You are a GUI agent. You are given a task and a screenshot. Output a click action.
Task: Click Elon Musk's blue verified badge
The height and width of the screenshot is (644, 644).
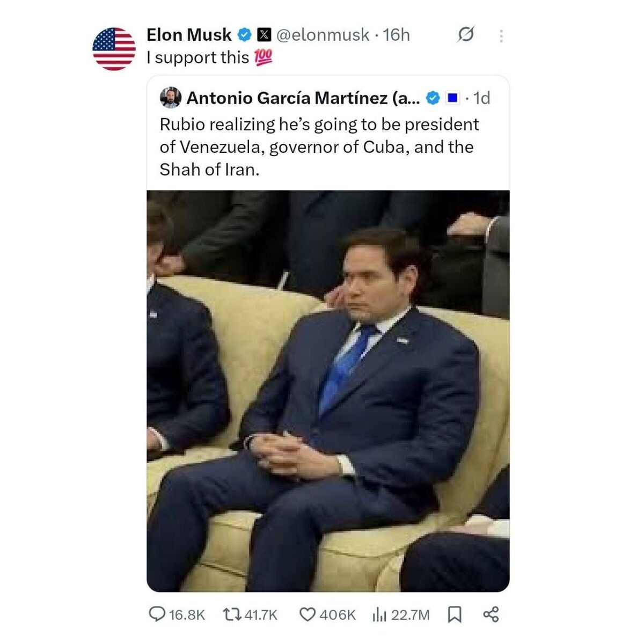point(243,34)
